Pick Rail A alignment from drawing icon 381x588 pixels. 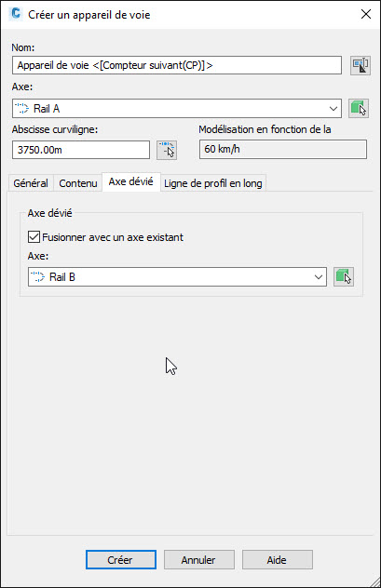tap(359, 108)
